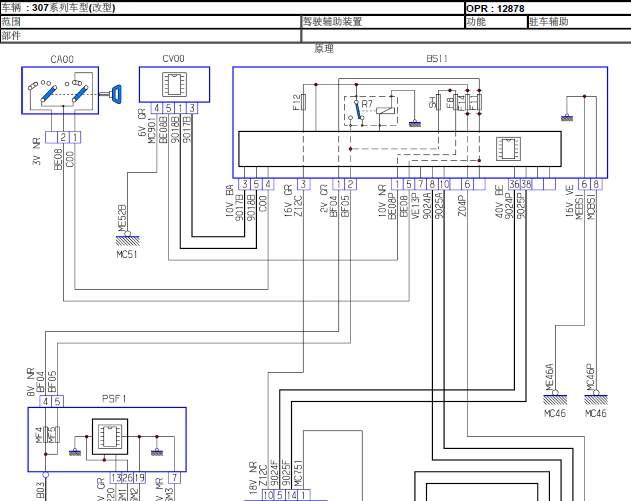The image size is (631, 501).
Task: Click connector pin 36 under BSI1
Action: (x=514, y=184)
